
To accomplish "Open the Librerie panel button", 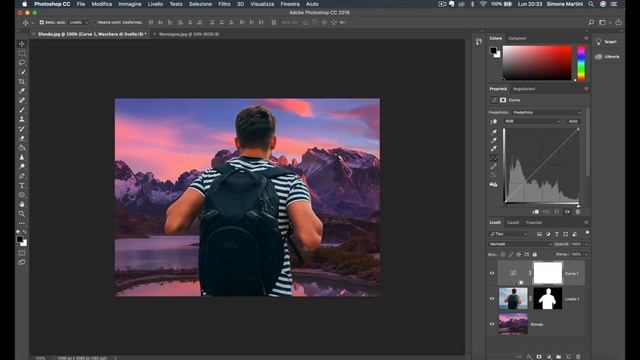I will 607,57.
